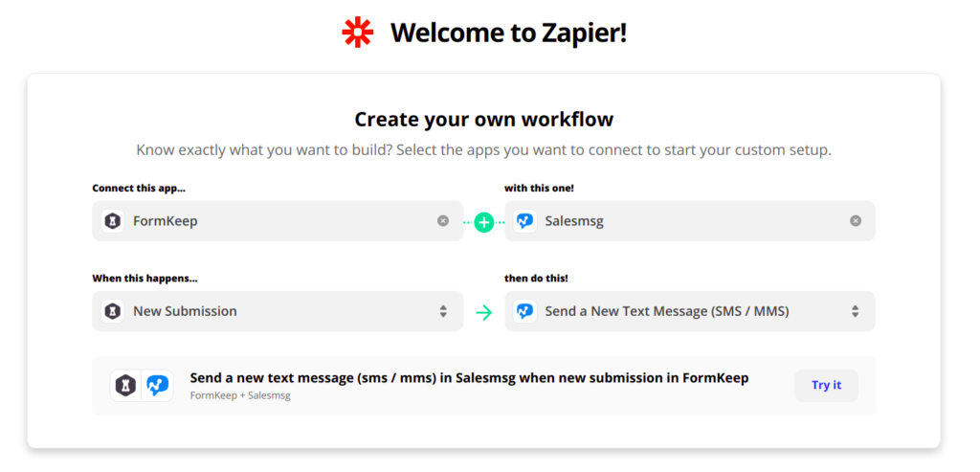
Task: Click the Salesmsg icon beside Send a New Text Message
Action: 524,311
